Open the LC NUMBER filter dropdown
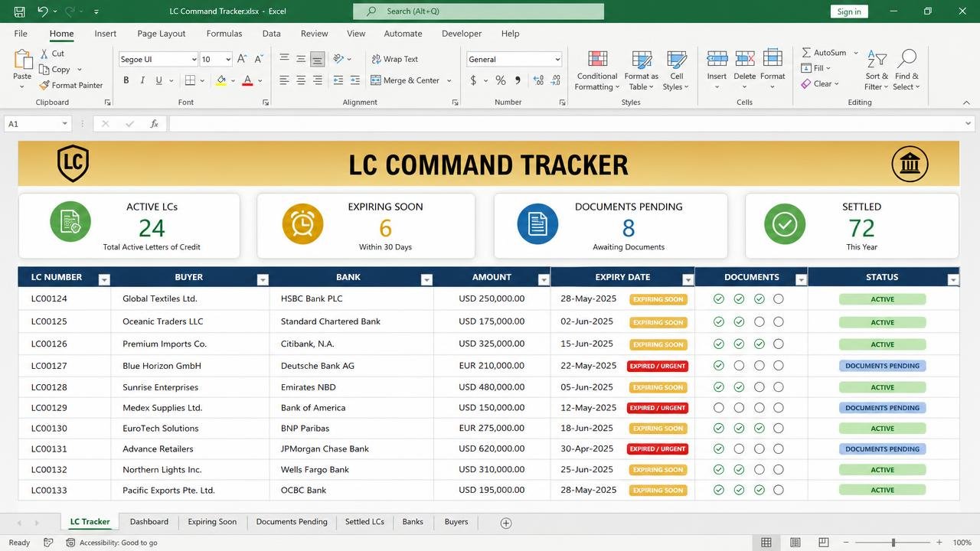Viewport: 980px width, 551px height. [105, 280]
